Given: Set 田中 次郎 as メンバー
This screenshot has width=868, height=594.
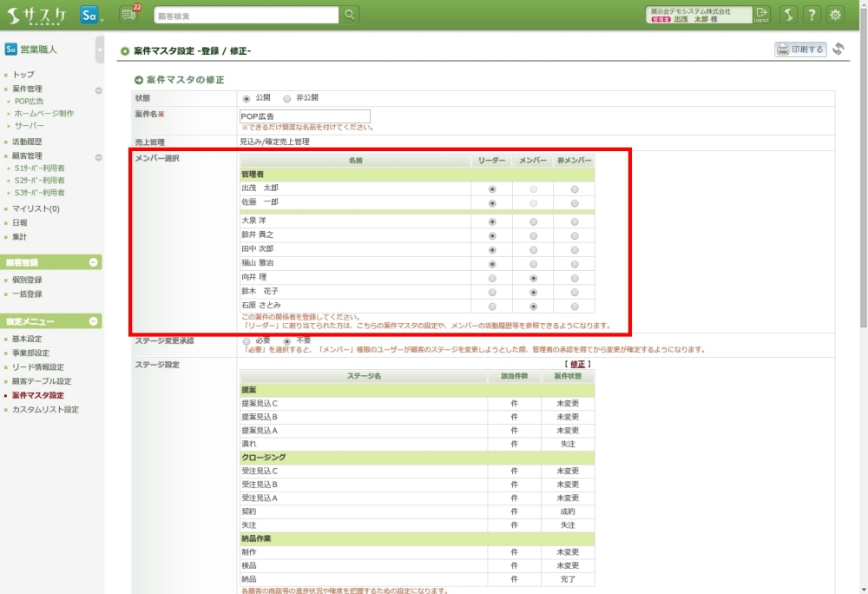Looking at the screenshot, I should (533, 249).
